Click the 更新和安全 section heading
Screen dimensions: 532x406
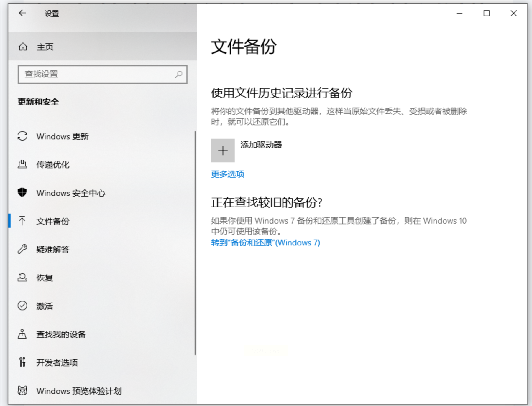38,102
